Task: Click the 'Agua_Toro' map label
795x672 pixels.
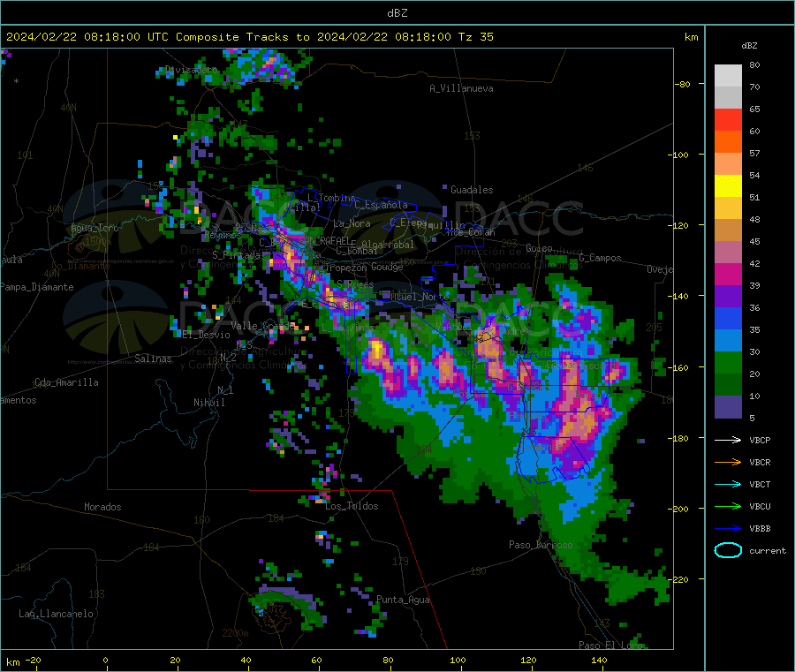Action: coord(95,228)
